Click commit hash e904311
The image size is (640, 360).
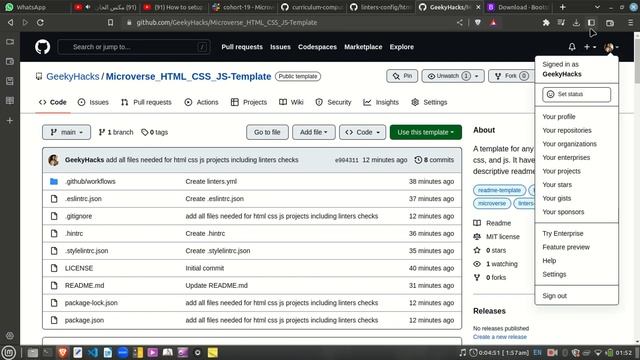(x=347, y=160)
